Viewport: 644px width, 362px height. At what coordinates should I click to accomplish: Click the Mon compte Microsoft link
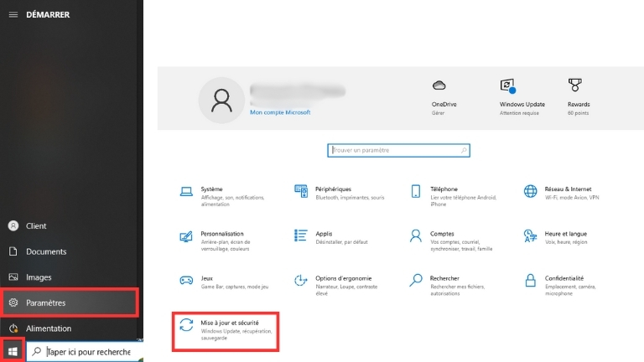[x=280, y=112]
